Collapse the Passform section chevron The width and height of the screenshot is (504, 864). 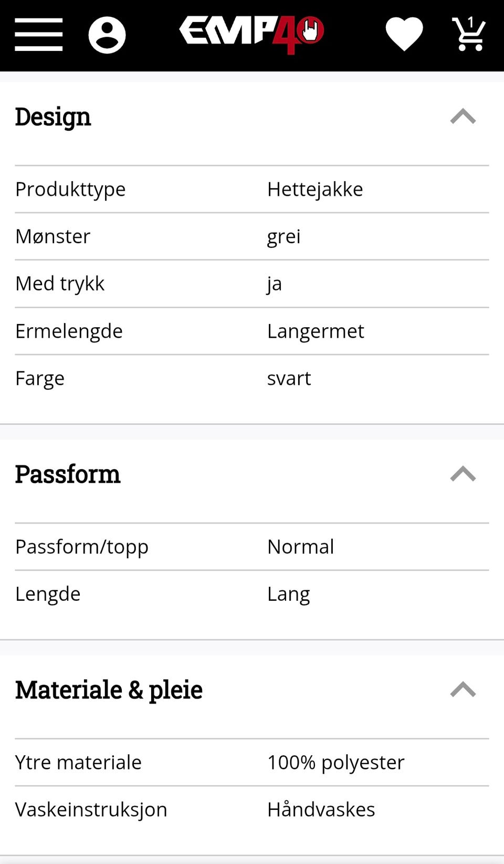[463, 474]
